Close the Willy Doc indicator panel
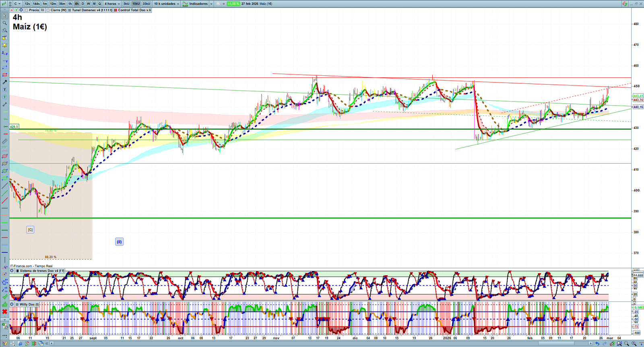Viewport: 644px width, 347px height. tap(12, 304)
